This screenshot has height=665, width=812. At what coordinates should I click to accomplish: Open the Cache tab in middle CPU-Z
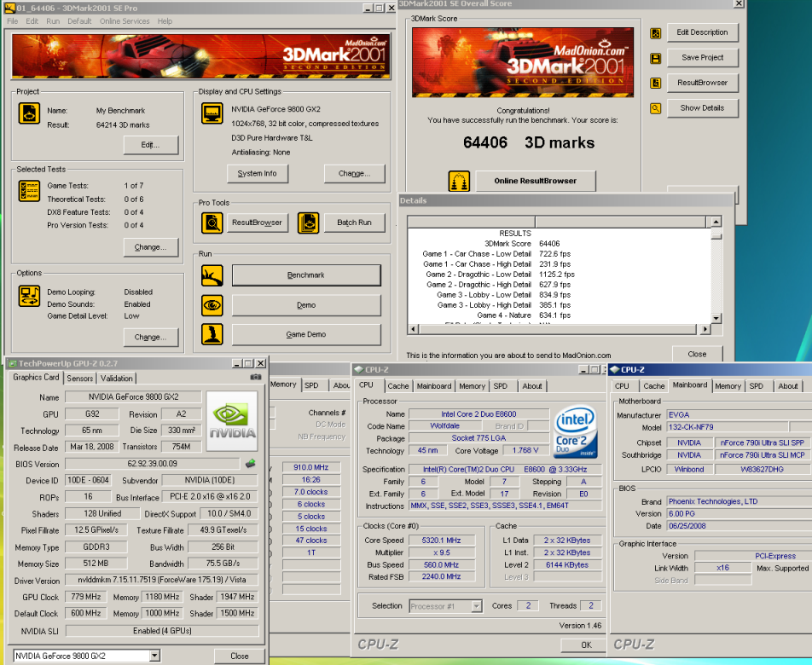tap(398, 386)
